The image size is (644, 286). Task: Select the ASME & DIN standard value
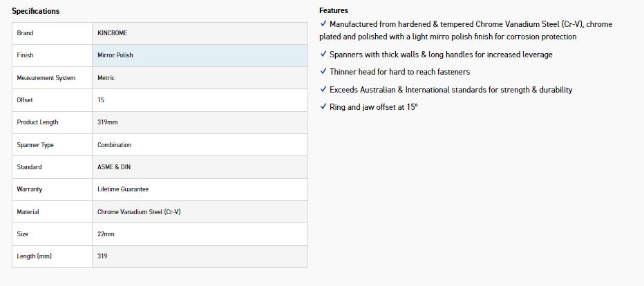pos(113,167)
